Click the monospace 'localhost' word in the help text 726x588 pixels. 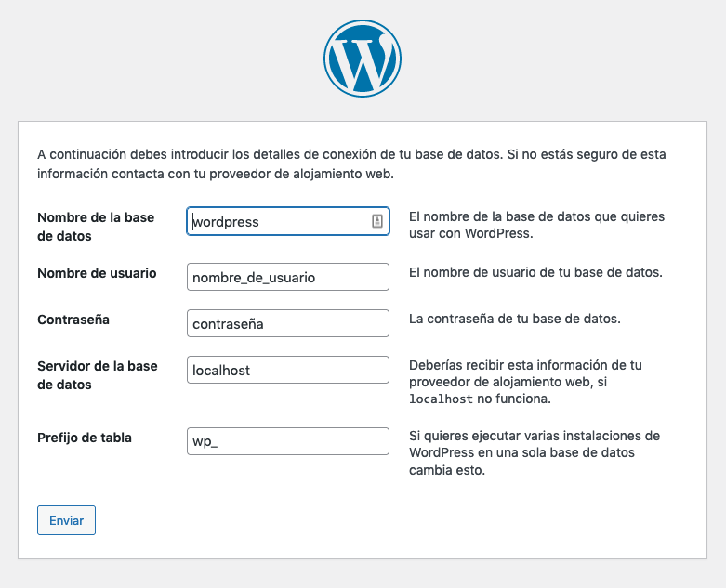pos(441,399)
